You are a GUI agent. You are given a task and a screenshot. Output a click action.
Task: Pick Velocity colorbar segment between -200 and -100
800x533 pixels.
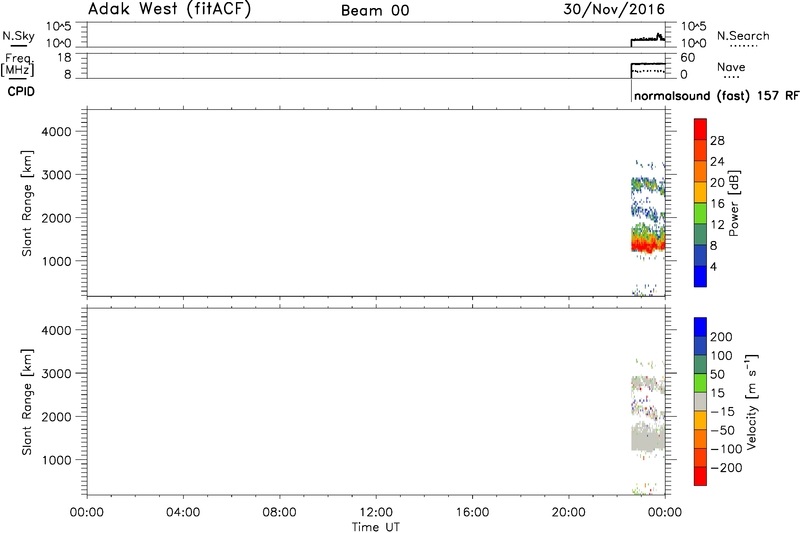700,458
